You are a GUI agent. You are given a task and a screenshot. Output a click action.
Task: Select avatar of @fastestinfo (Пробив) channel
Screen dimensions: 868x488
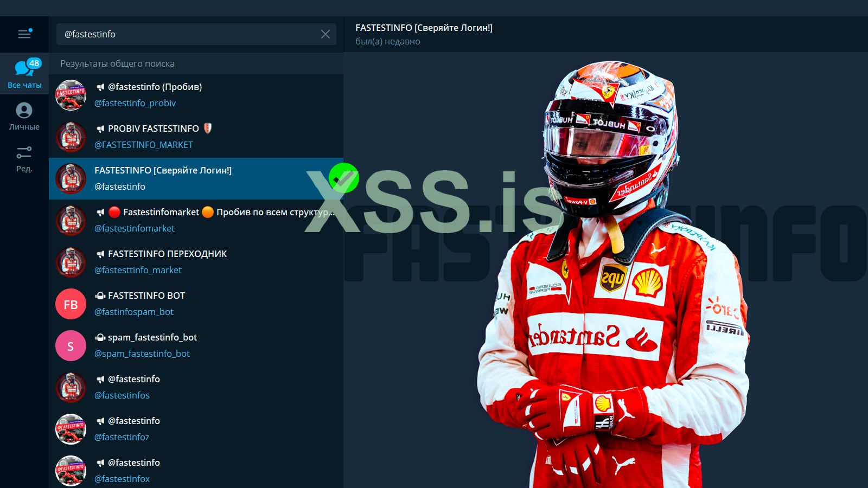click(71, 95)
